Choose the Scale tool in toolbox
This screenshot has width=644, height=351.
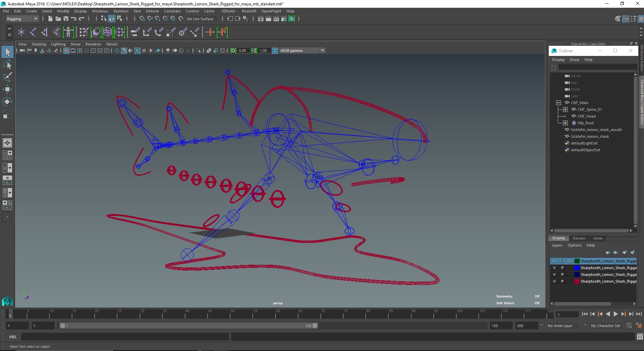coord(7,114)
